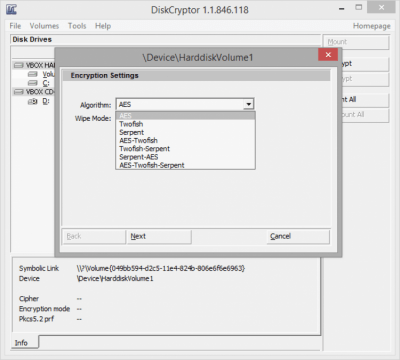Click the VBOX HARDDISK drive icon
This screenshot has width=400, height=360.
point(19,65)
